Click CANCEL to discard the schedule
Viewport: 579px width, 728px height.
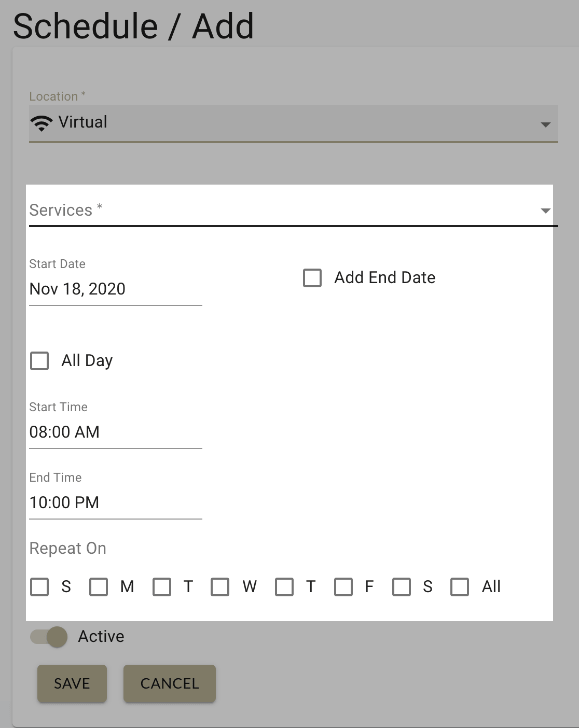pyautogui.click(x=169, y=683)
